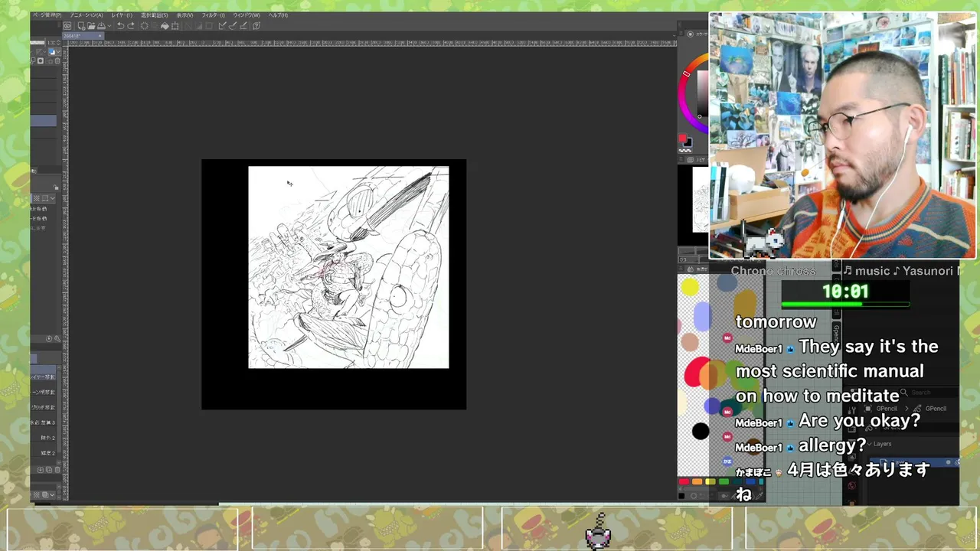Click the 'Are you okay?' chat message
This screenshot has width=980, height=551.
[859, 421]
